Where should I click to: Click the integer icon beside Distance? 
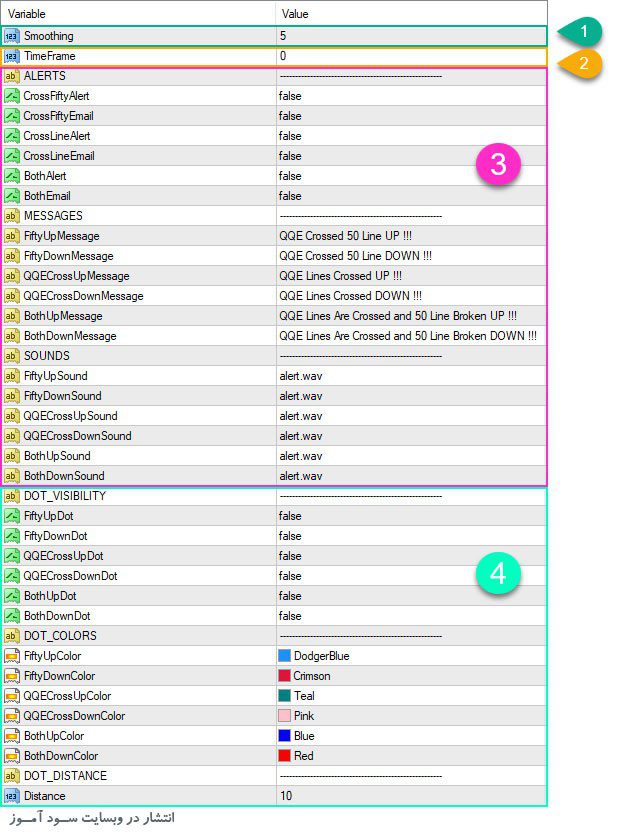coord(11,796)
